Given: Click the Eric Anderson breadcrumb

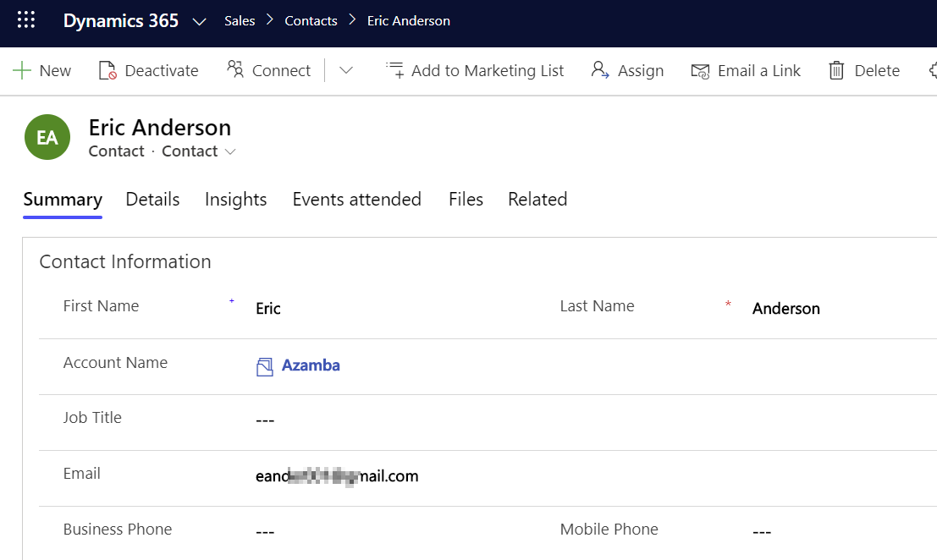Looking at the screenshot, I should click(409, 21).
